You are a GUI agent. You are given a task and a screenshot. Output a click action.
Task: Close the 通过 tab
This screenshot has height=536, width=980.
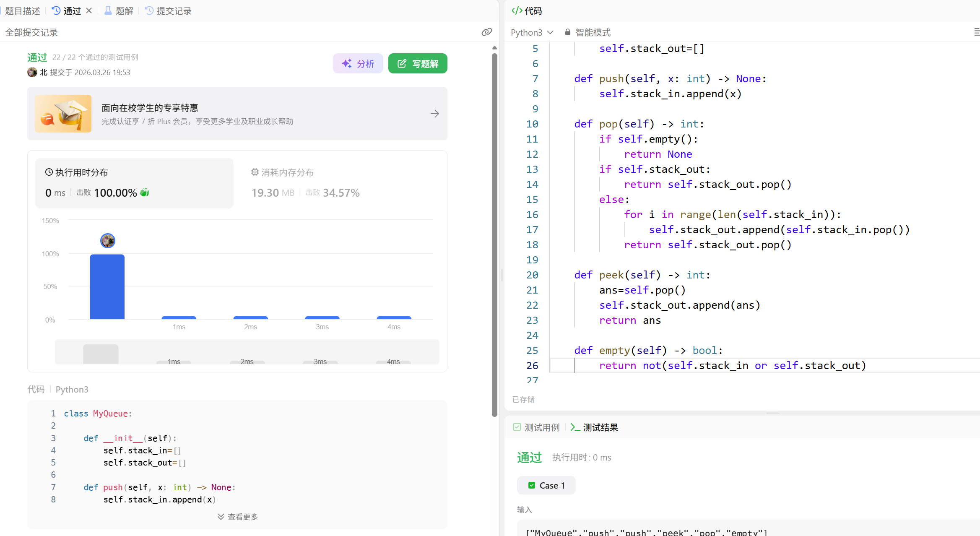(x=89, y=10)
